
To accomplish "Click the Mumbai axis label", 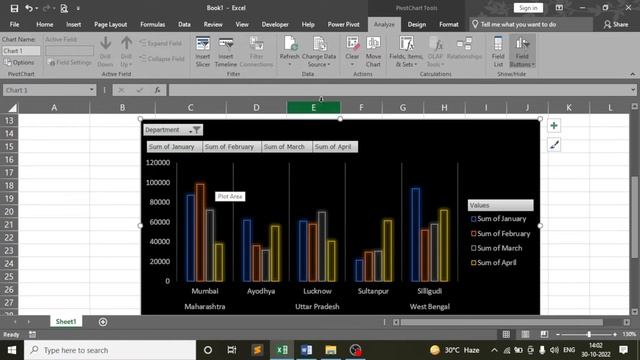I will coord(205,291).
